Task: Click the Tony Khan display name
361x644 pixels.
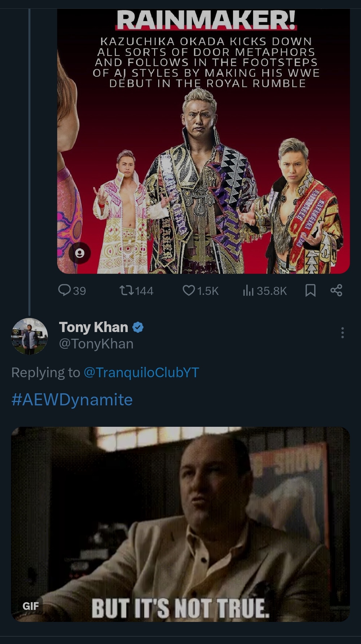Action: 94,327
